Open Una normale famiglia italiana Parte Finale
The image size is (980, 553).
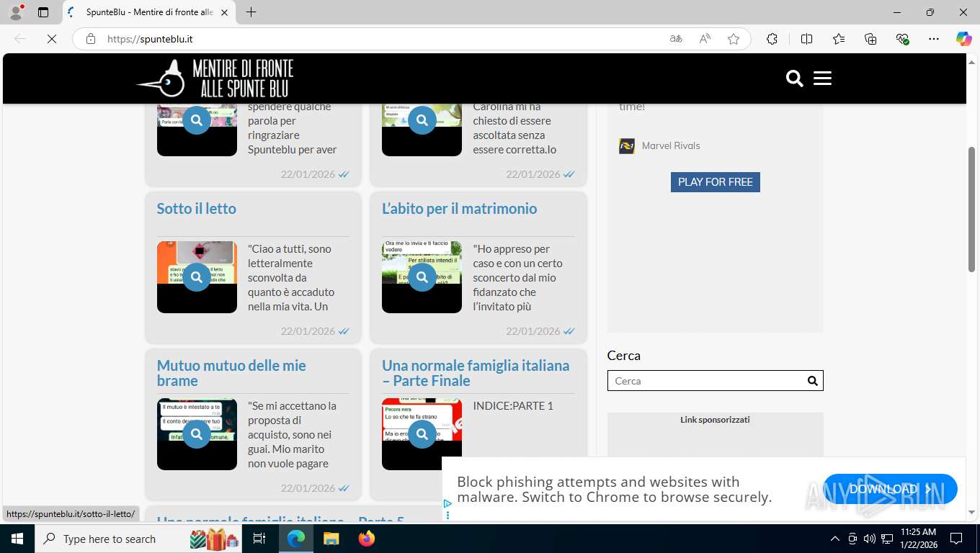[476, 373]
